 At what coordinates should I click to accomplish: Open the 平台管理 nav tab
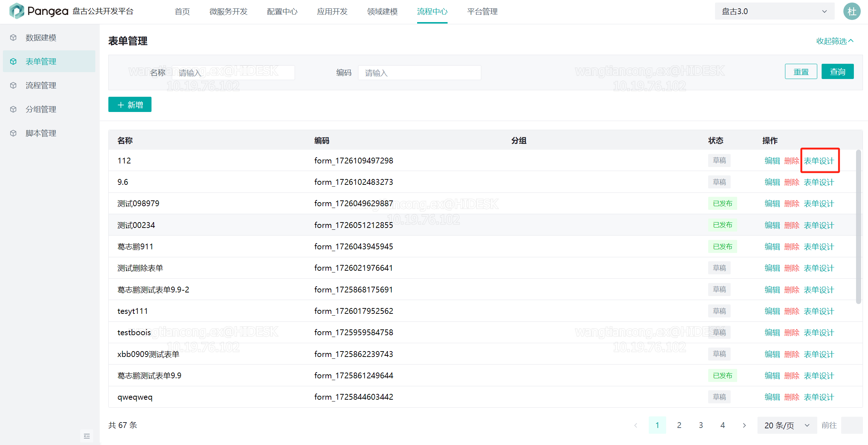coord(482,12)
